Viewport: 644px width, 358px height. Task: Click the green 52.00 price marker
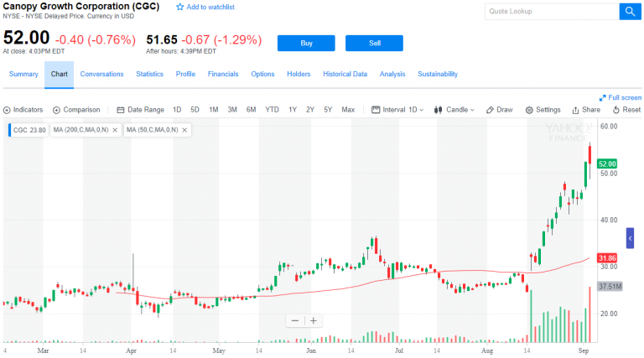pos(607,163)
